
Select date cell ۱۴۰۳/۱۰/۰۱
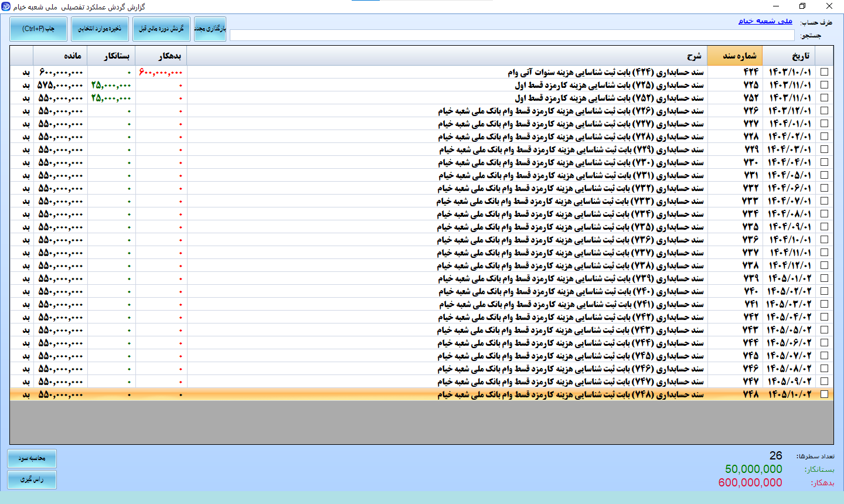coord(790,72)
